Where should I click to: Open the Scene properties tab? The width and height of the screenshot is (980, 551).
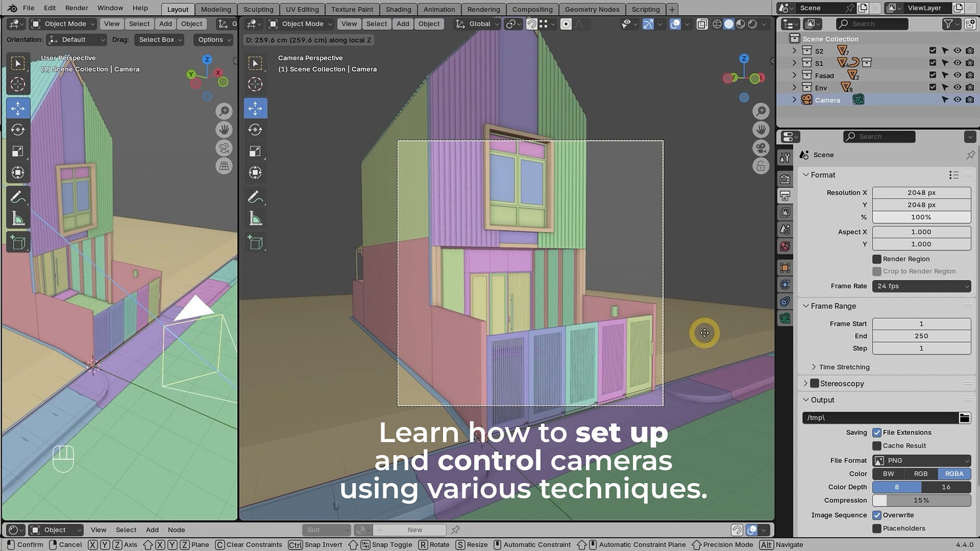coord(785,230)
